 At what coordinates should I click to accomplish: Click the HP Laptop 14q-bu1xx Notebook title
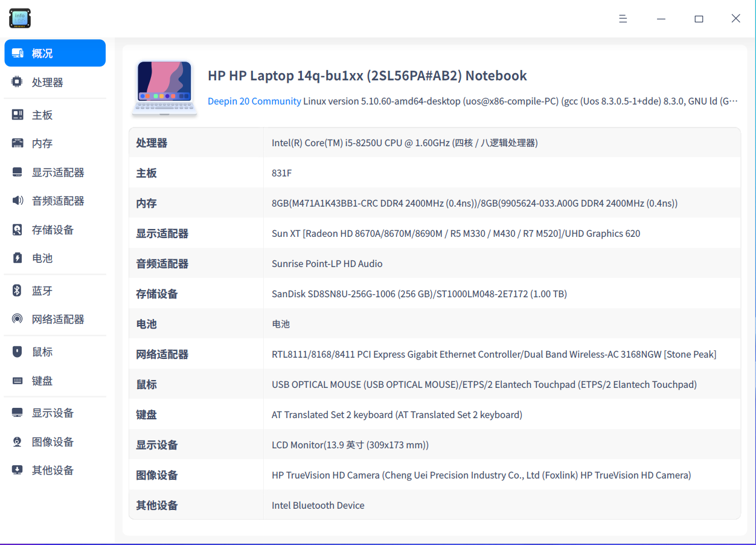coord(367,76)
